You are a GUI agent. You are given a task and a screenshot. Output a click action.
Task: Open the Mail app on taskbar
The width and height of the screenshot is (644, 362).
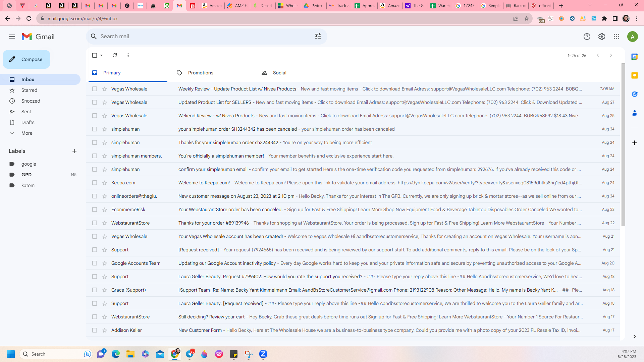160,354
